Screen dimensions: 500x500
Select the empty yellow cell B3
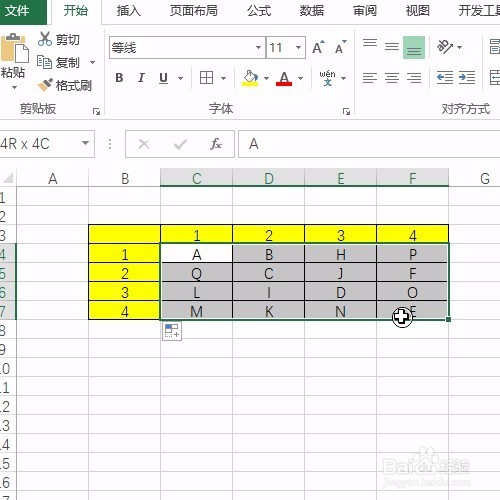point(124,234)
